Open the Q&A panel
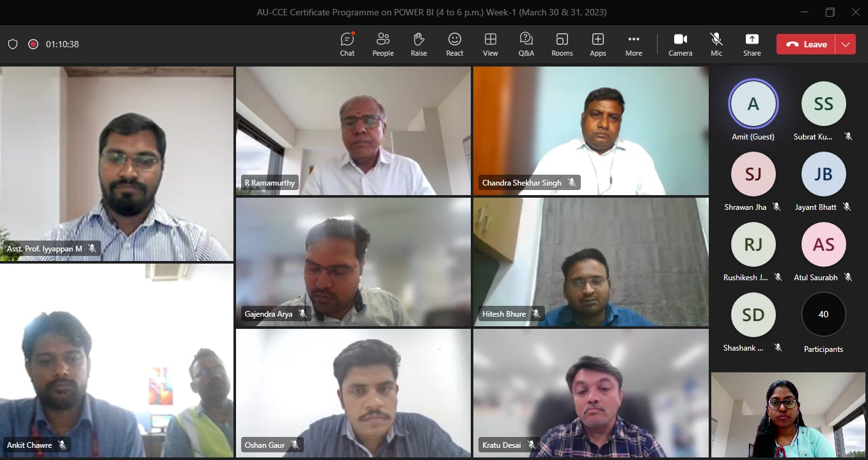Screen dimensions: 868x460 point(526,44)
